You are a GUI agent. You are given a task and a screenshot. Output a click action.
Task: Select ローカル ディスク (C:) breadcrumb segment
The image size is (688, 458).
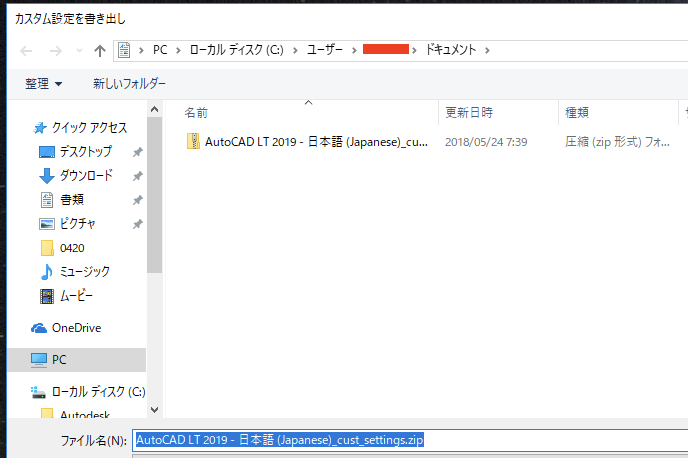(x=236, y=50)
